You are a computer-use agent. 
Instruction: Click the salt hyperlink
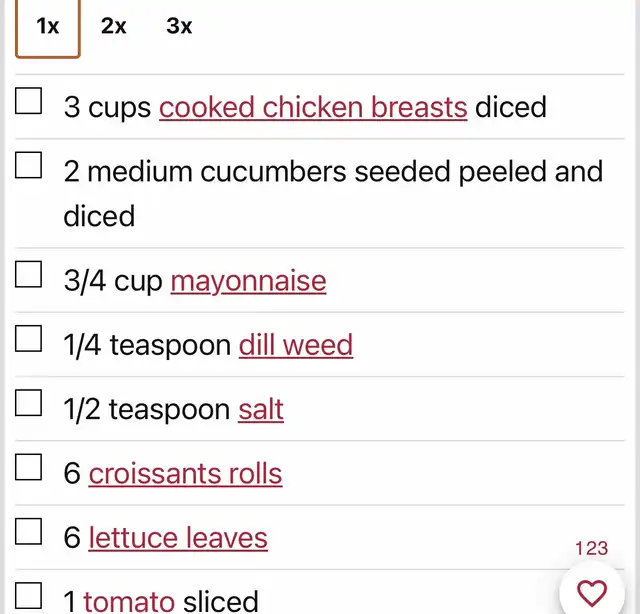pos(261,409)
